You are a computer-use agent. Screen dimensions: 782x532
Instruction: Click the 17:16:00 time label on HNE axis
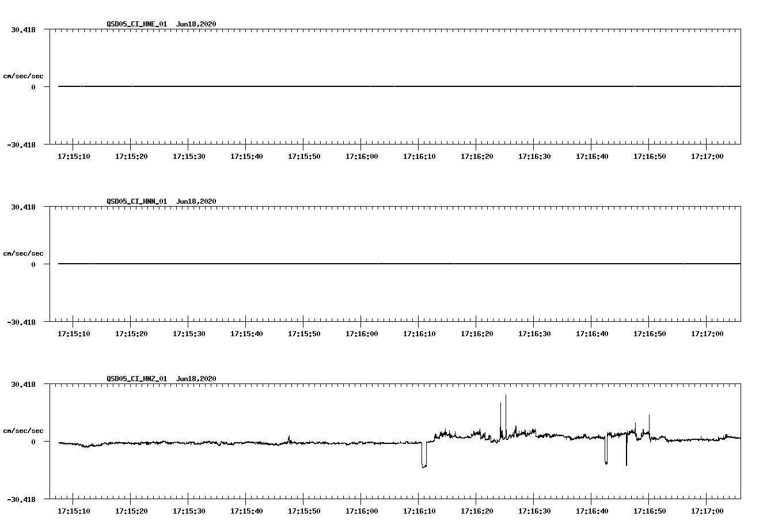pos(362,157)
